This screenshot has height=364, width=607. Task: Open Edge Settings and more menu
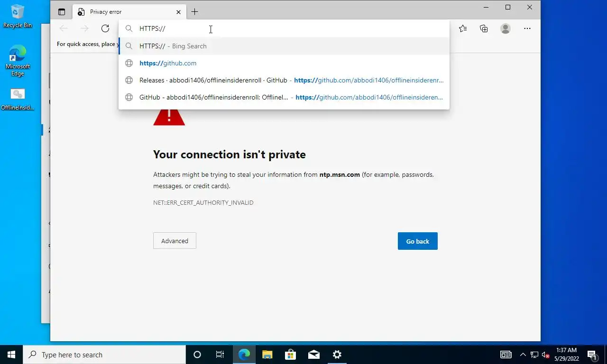coord(527,28)
